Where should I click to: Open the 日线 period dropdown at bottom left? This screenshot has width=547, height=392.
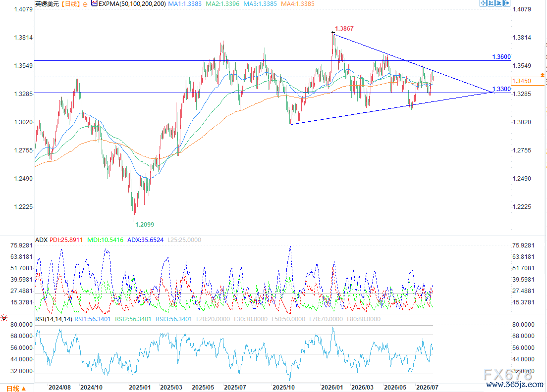[x=16, y=388]
